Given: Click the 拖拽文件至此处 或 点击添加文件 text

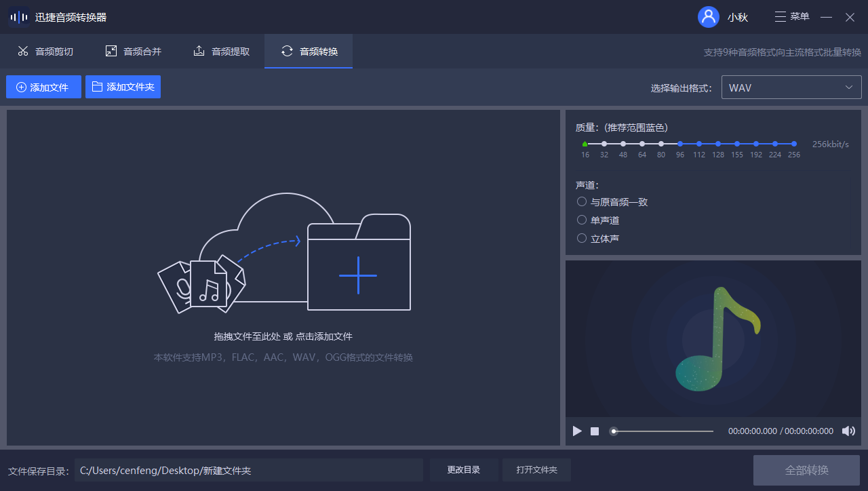Looking at the screenshot, I should pyautogui.click(x=283, y=336).
